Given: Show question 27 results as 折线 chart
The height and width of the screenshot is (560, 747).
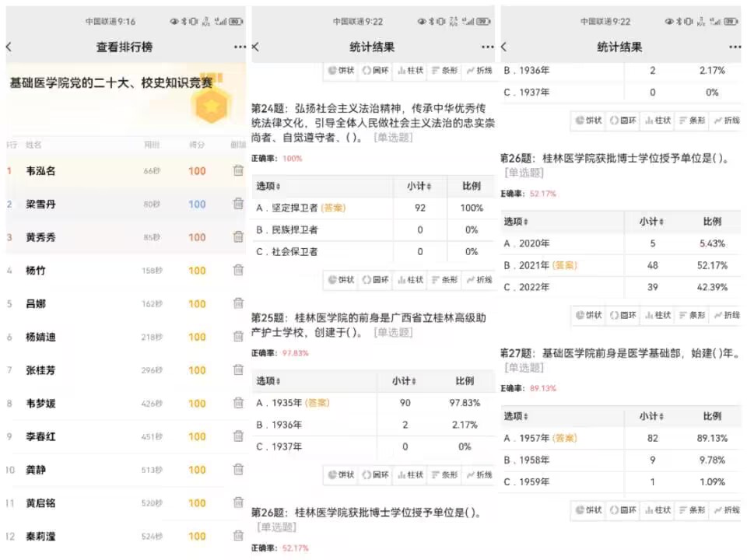Looking at the screenshot, I should pos(727,510).
